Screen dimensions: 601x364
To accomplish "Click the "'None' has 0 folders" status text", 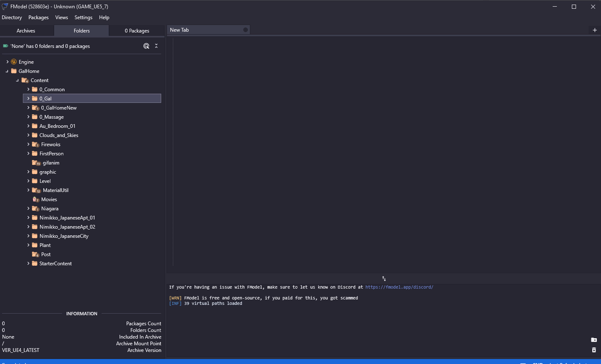I will coord(50,46).
